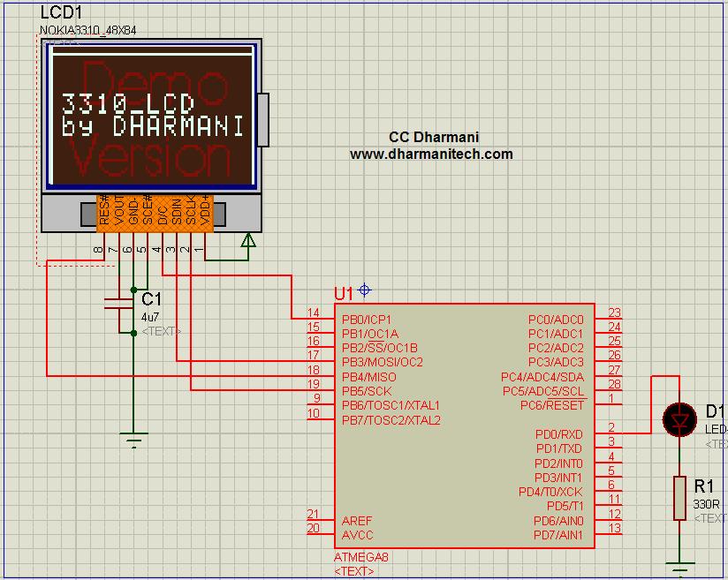Click the CC Dharmani text
The height and width of the screenshot is (580, 728).
434,138
